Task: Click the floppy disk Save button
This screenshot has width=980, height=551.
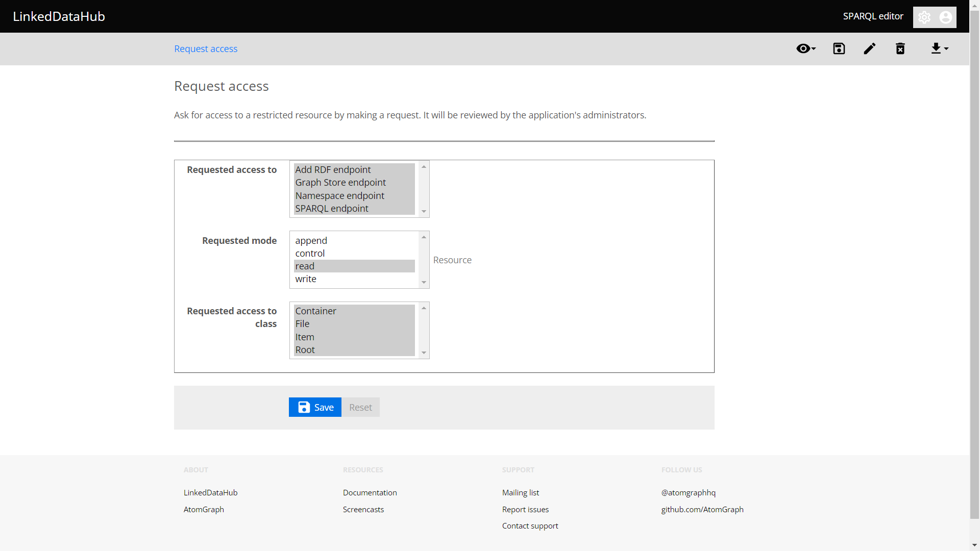Action: [x=315, y=407]
